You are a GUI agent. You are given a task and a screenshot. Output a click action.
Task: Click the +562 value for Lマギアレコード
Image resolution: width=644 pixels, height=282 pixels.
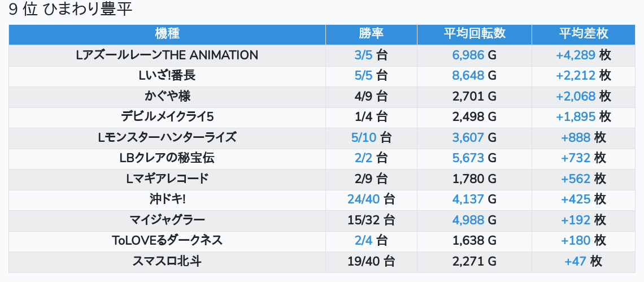pyautogui.click(x=576, y=179)
